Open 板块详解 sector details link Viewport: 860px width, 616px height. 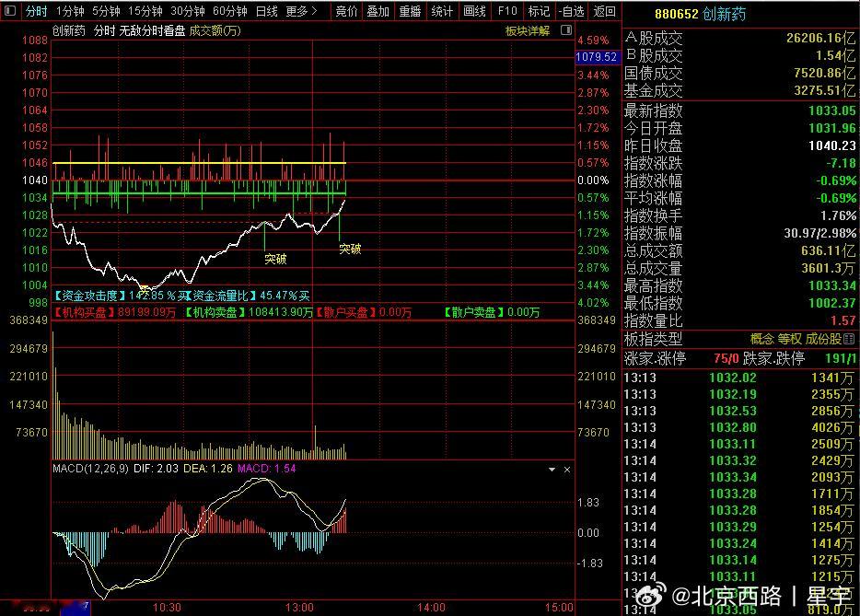pyautogui.click(x=527, y=30)
